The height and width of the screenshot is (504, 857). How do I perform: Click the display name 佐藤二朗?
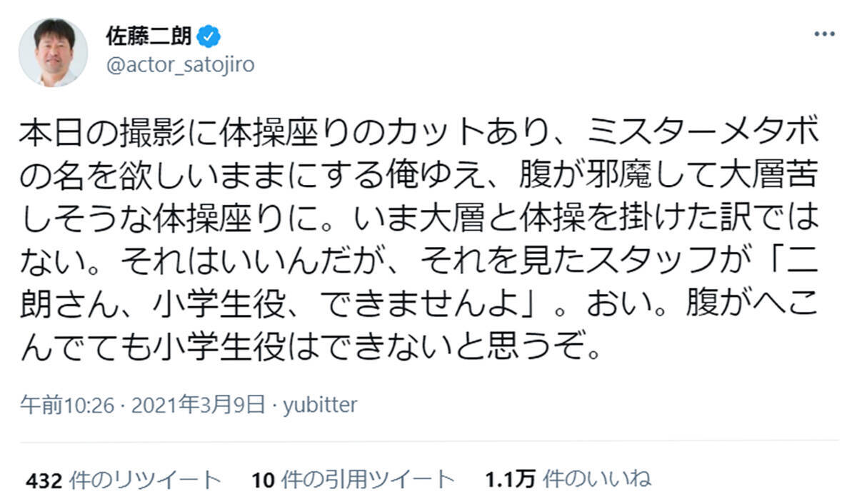tap(149, 36)
